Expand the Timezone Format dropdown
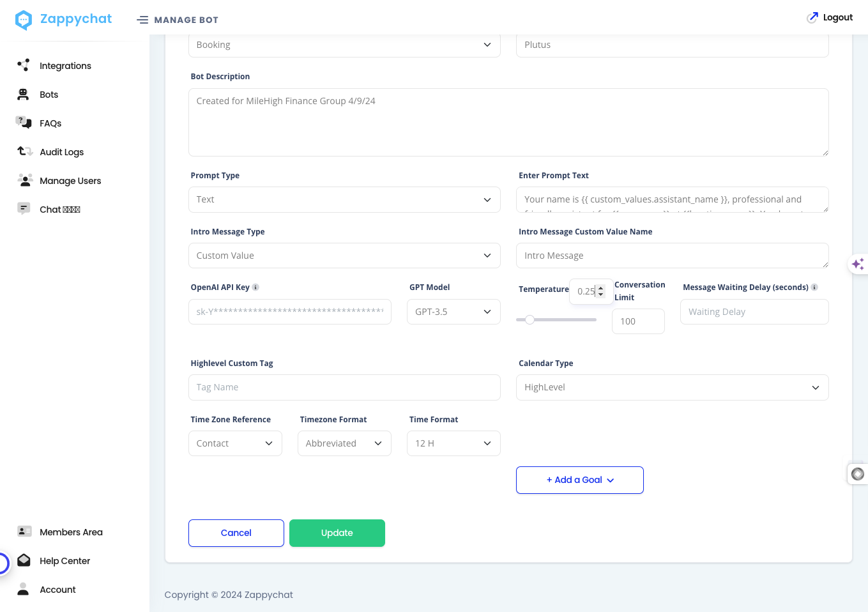 click(344, 443)
